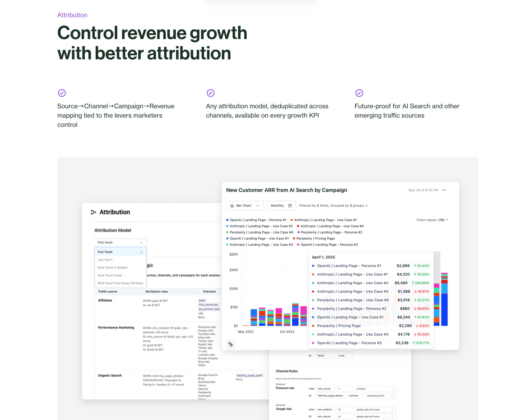This screenshot has width=518, height=420.
Task: Click the legend dot for Perplexity Pricing Page
Action: coord(294,238)
